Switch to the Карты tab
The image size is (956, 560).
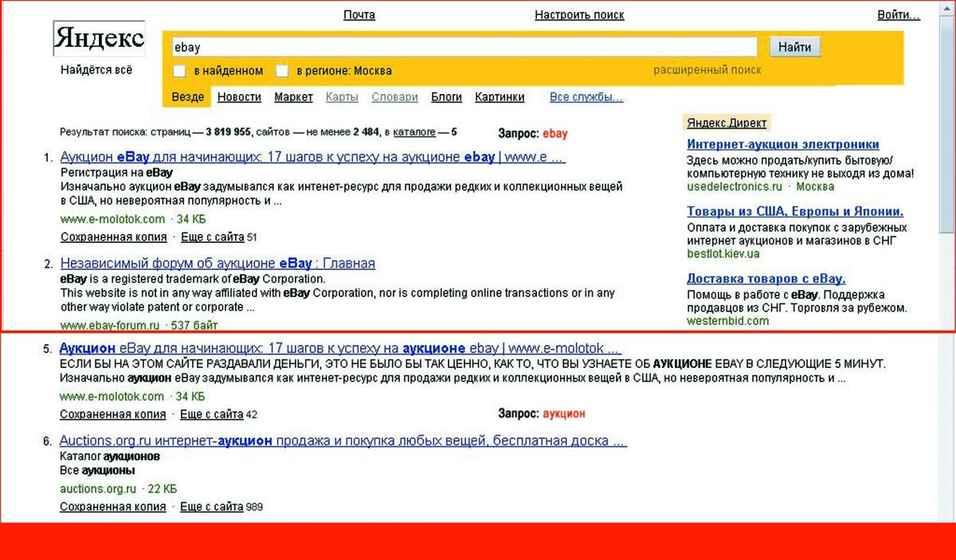[x=342, y=97]
